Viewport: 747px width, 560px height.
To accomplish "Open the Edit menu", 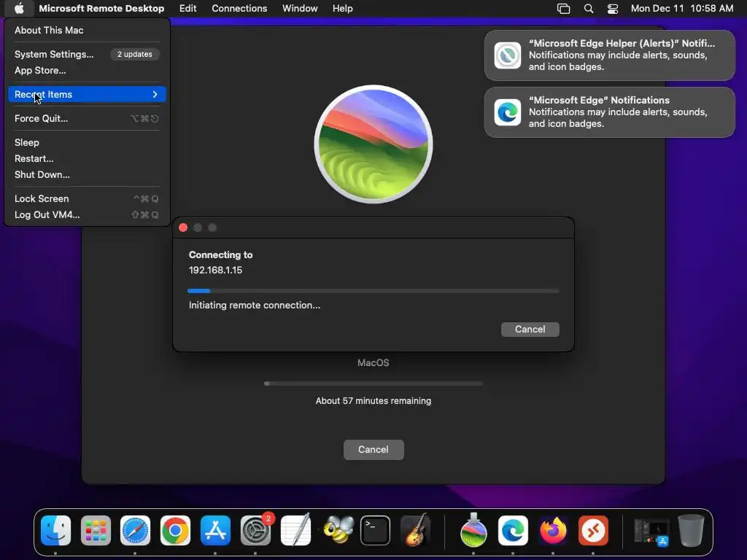I will 187,8.
